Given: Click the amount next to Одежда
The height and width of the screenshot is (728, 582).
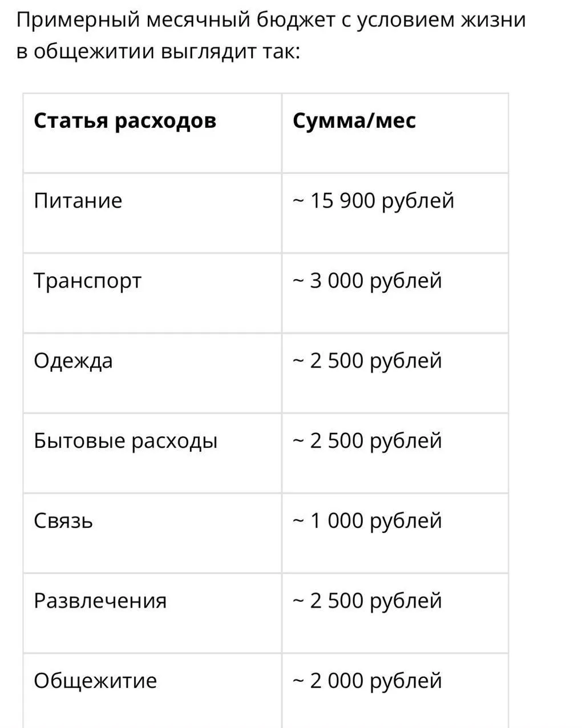Looking at the screenshot, I should tap(367, 361).
